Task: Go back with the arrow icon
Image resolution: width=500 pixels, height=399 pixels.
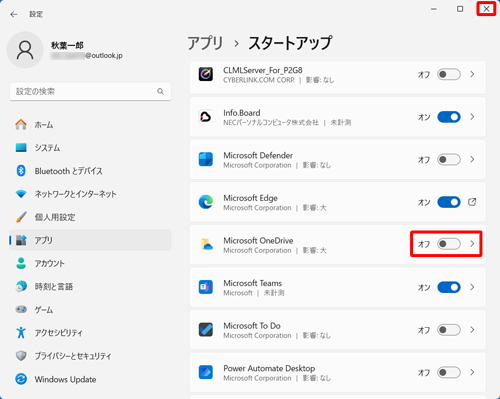Action: coord(14,14)
